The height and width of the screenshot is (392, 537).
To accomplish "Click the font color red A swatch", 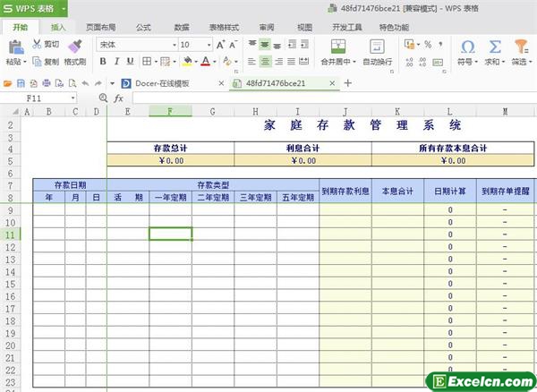I will [206, 62].
